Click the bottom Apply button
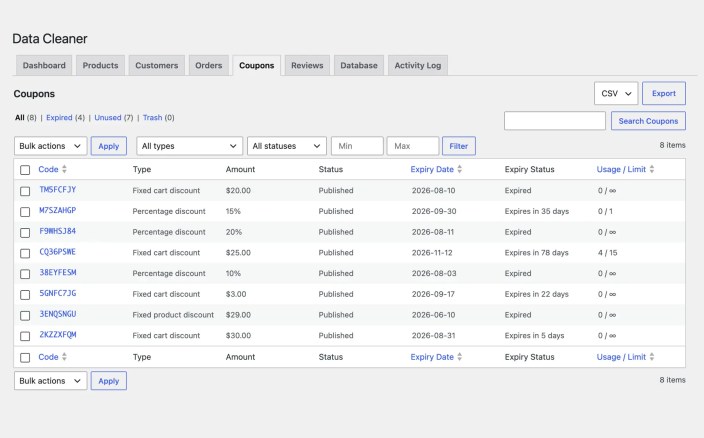The width and height of the screenshot is (704, 438). click(109, 381)
